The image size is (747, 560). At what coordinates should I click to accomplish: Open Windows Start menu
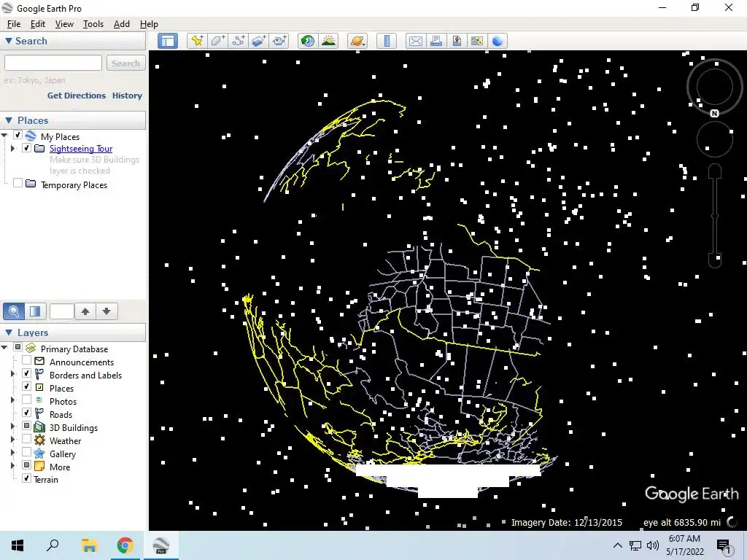(18, 545)
